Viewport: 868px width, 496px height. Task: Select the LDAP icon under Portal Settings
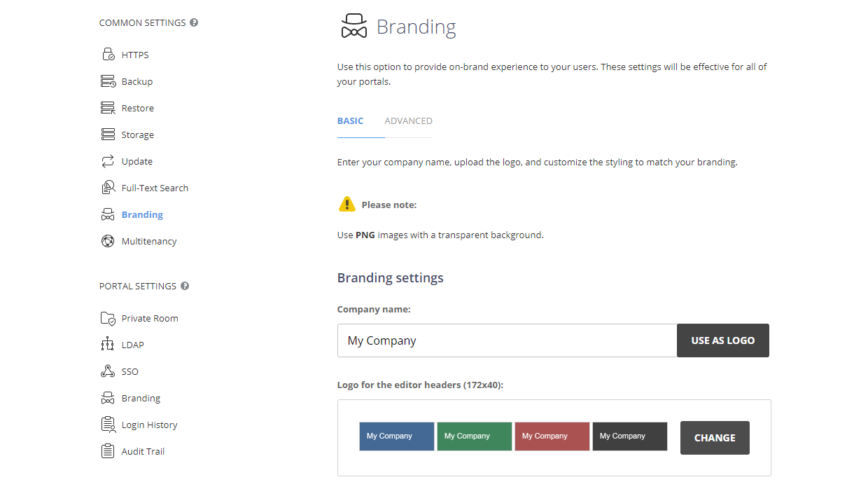(x=108, y=344)
